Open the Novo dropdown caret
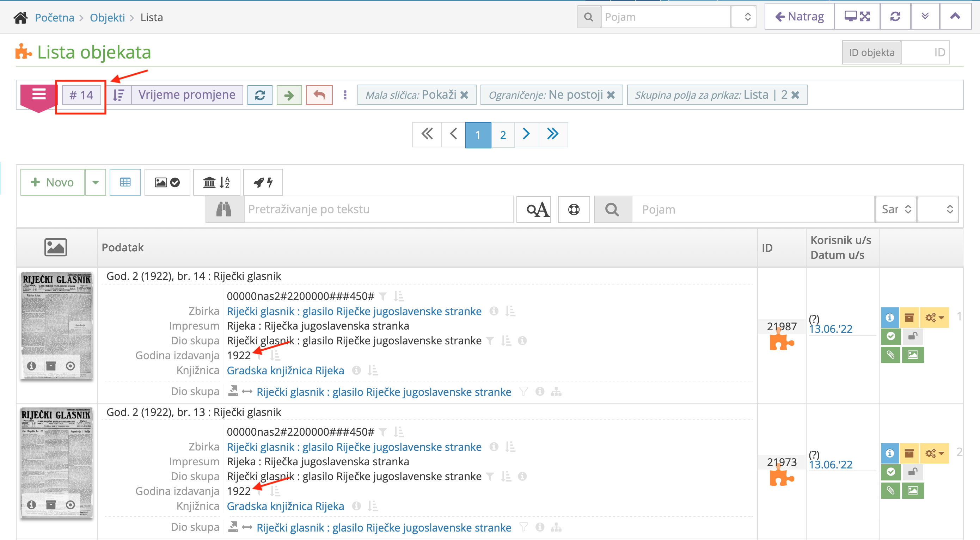The image size is (980, 540). pyautogui.click(x=96, y=182)
